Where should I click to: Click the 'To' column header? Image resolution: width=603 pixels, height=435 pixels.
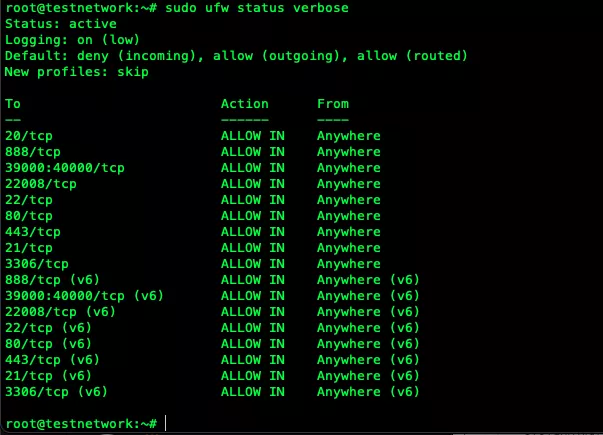click(x=13, y=104)
